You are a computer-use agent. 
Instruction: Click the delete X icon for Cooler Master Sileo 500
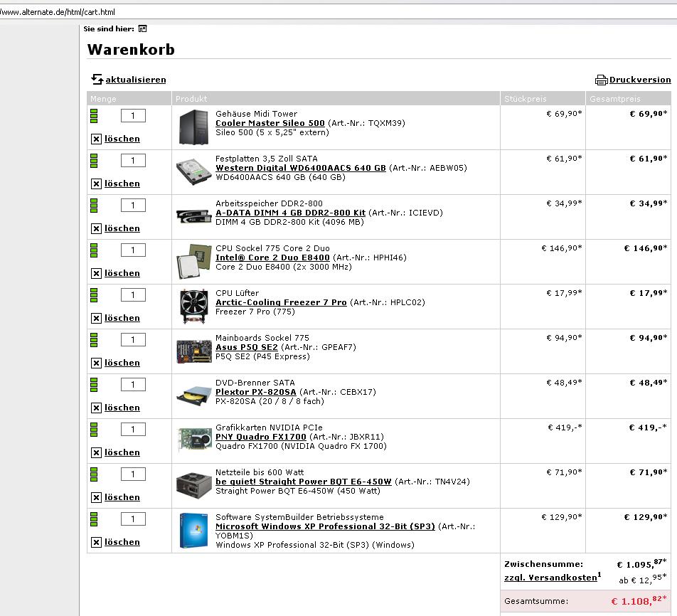[x=96, y=139]
